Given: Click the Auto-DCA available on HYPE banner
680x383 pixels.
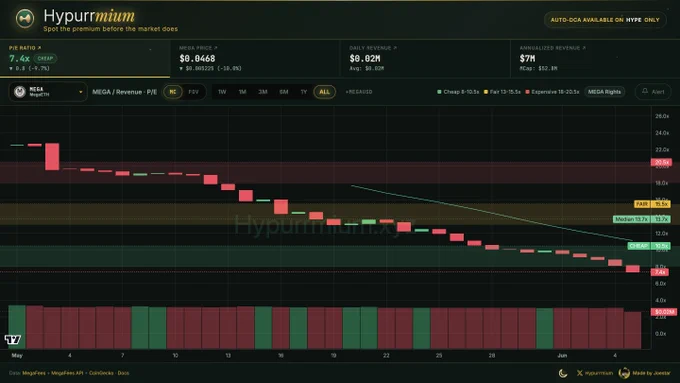Looking at the screenshot, I should 605,20.
